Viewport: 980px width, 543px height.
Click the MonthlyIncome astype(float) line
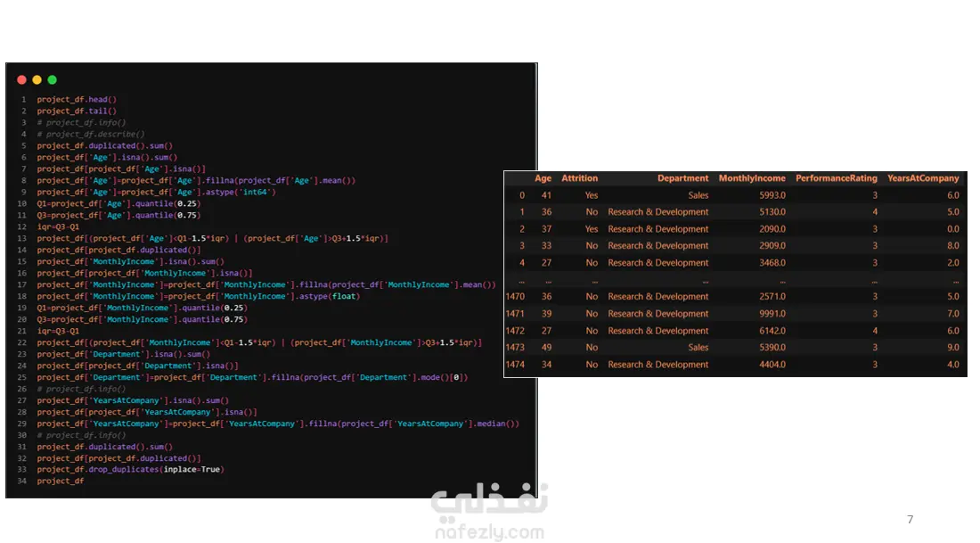198,297
